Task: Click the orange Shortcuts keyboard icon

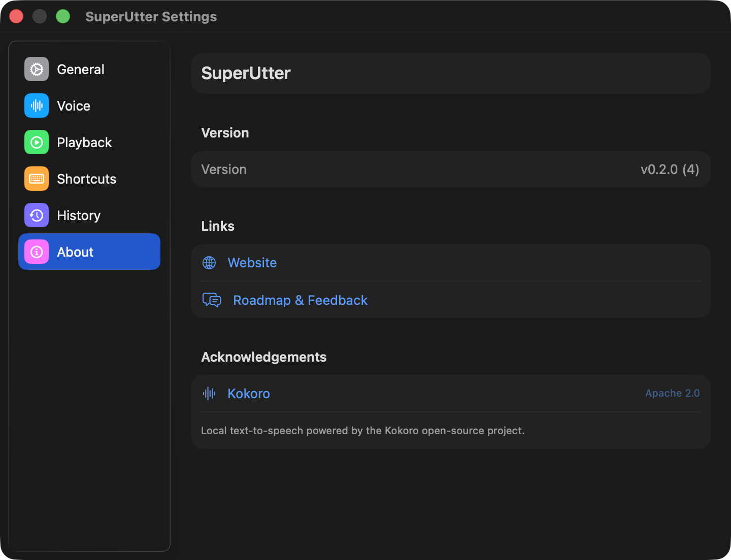Action: [x=37, y=179]
